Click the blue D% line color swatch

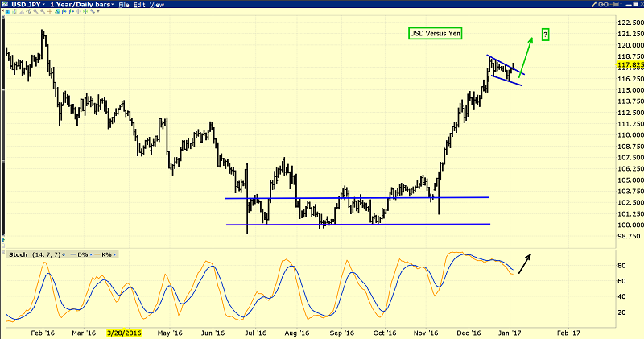75,254
